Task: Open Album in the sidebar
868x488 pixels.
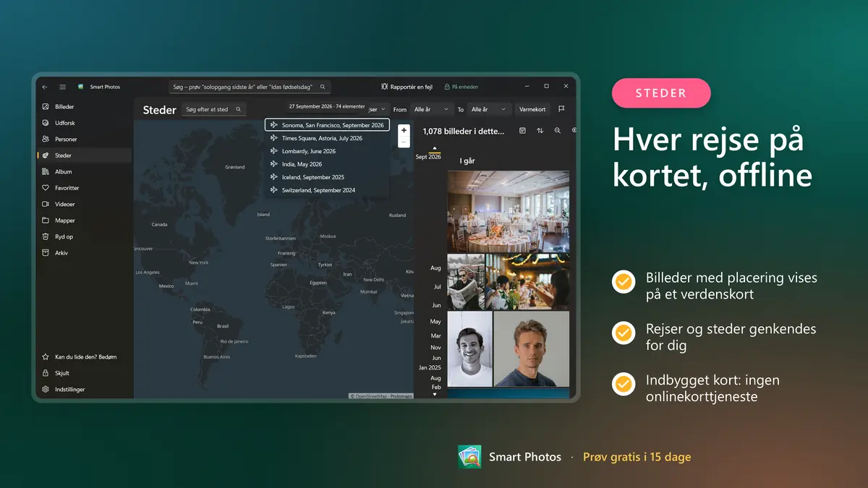Action: point(85,171)
